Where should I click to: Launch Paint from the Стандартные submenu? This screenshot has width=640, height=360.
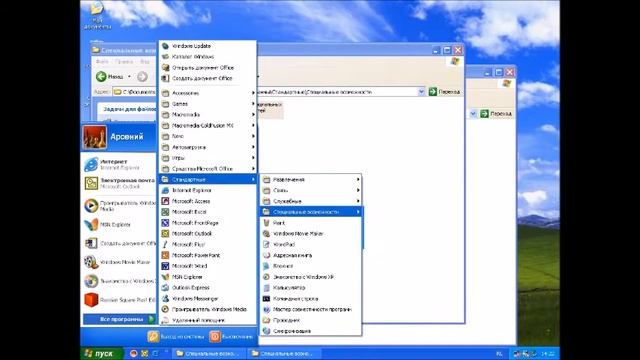[x=311, y=223]
